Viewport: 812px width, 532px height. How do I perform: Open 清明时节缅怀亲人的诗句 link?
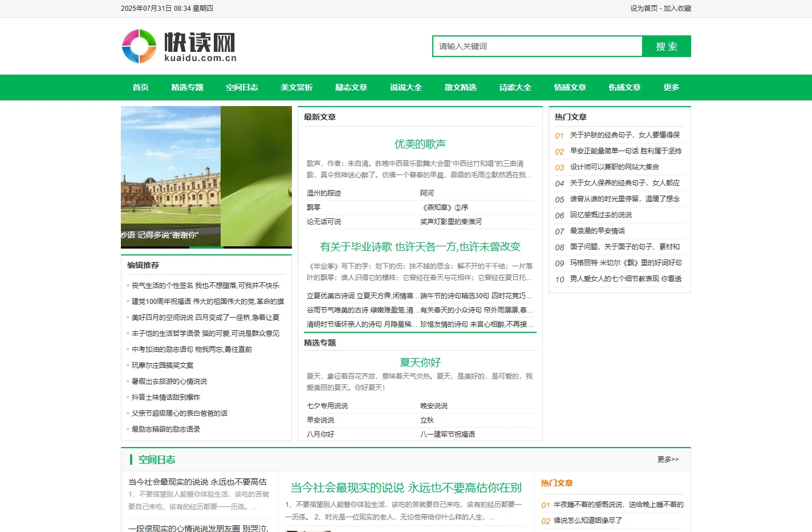click(x=363, y=324)
